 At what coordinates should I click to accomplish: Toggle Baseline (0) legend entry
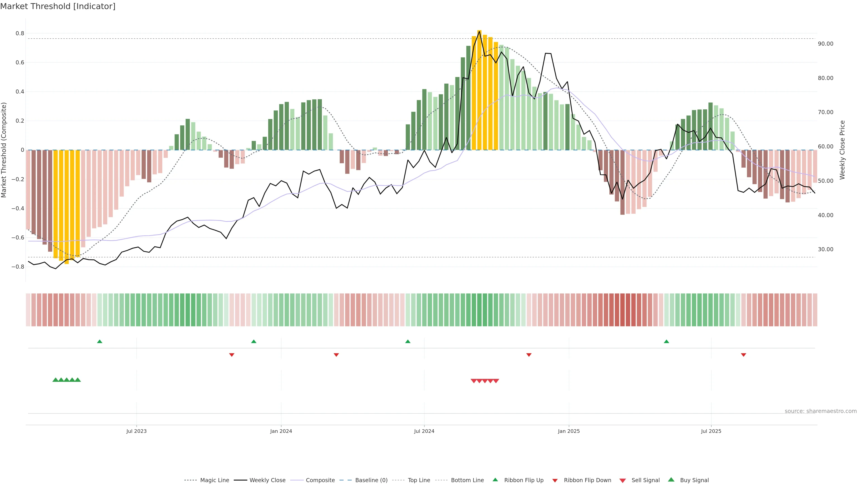tap(371, 480)
